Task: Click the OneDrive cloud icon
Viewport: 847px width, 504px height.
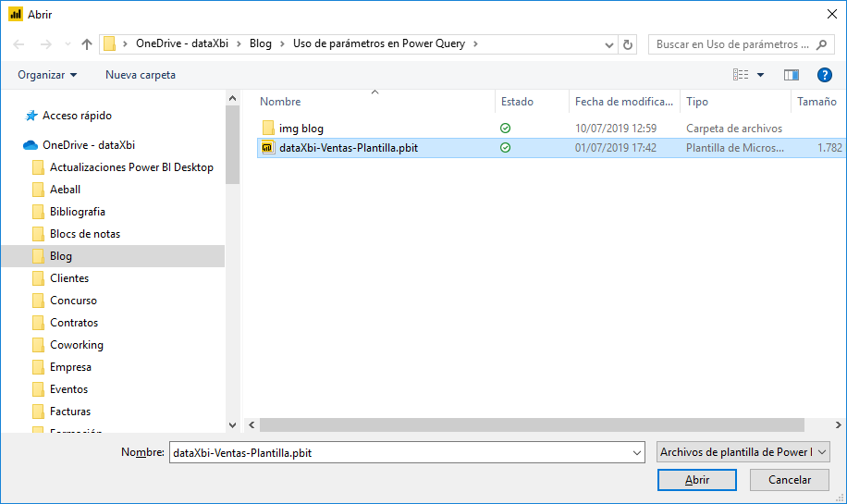Action: (x=31, y=145)
